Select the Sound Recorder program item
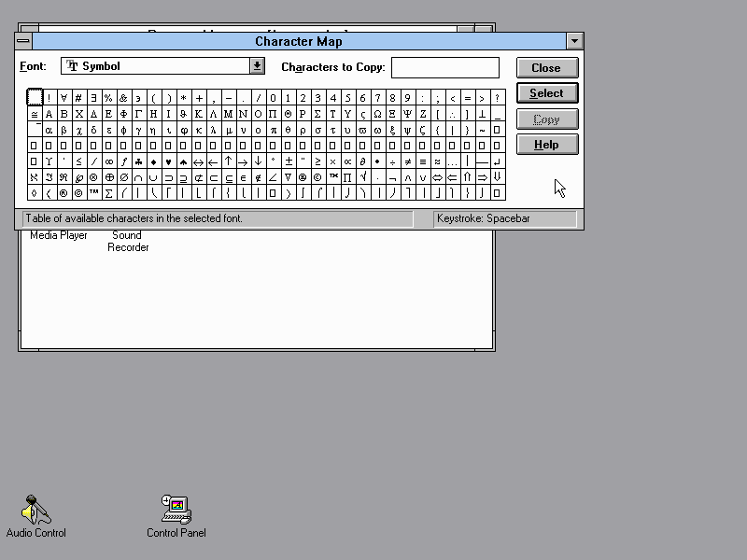 [x=128, y=241]
